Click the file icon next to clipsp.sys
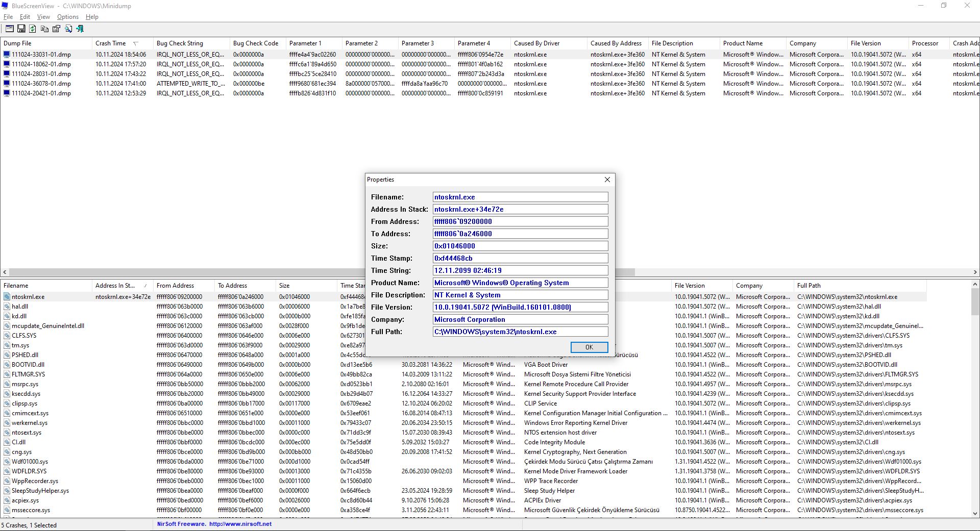The image size is (980, 531). [x=7, y=403]
